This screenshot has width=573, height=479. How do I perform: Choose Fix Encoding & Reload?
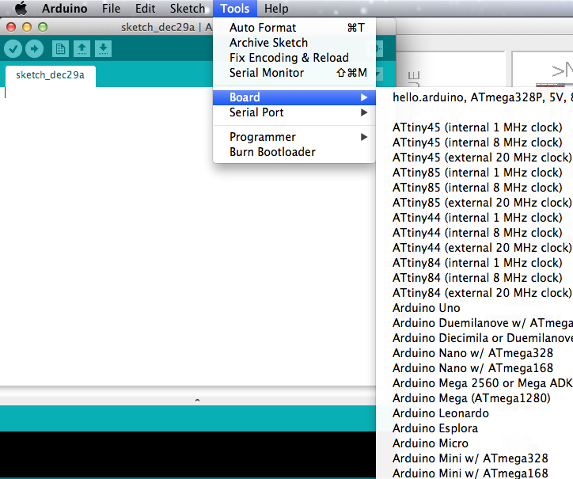tap(294, 58)
